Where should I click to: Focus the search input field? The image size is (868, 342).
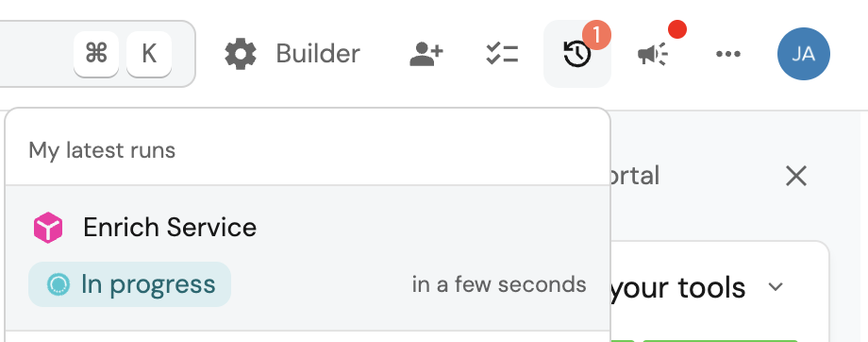(97, 54)
